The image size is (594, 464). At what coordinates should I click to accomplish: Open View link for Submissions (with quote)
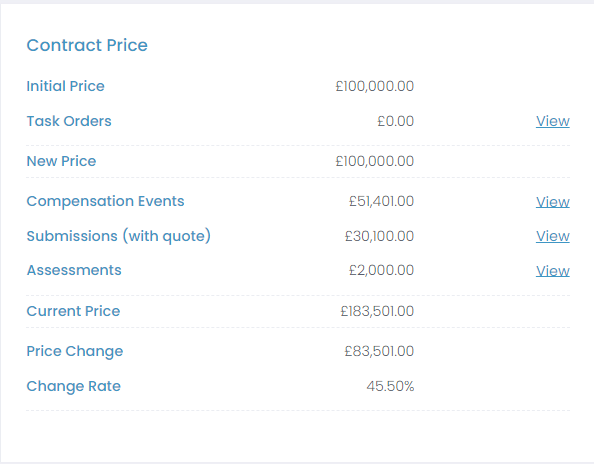(x=553, y=236)
